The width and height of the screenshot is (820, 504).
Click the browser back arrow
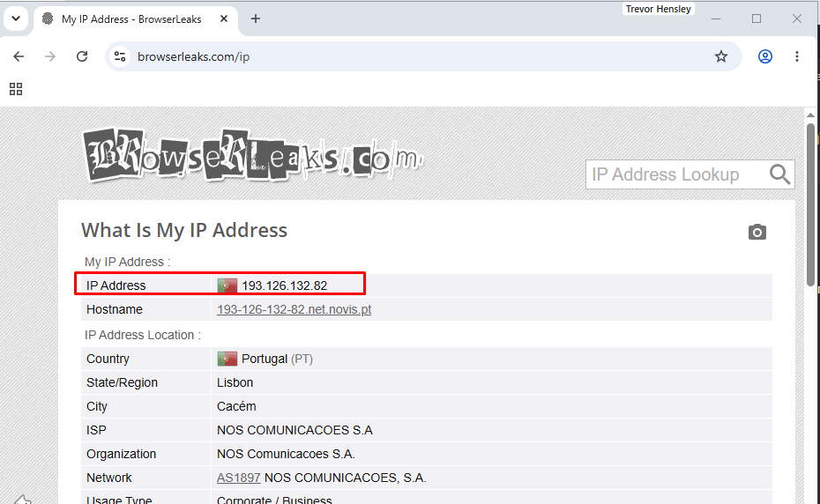(19, 56)
